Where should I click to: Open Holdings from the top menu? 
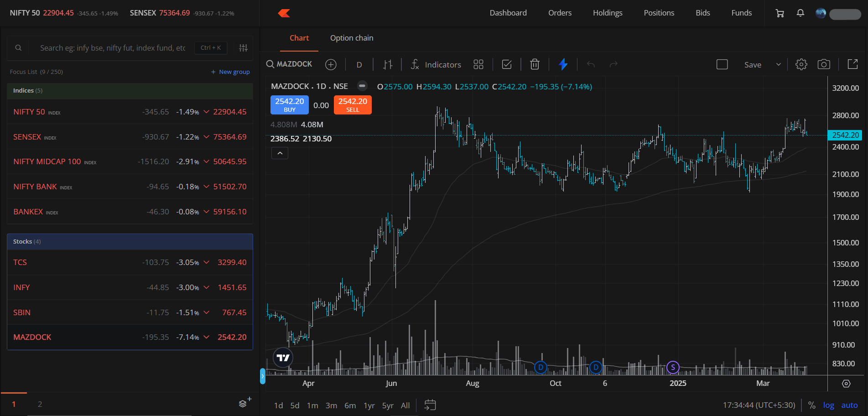607,13
